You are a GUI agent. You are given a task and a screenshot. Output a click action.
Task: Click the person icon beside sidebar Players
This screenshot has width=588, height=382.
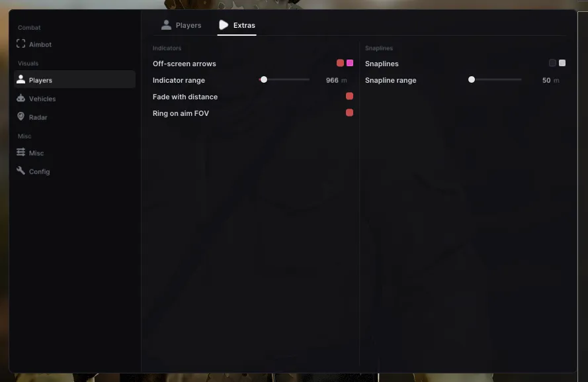tap(21, 79)
